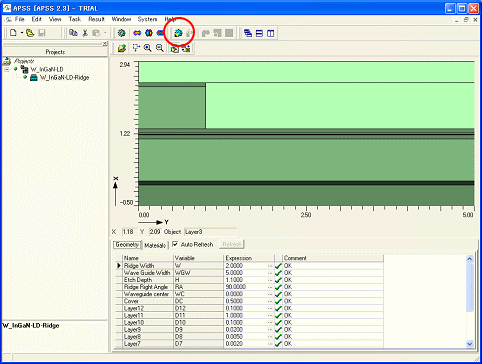Open the System menu
This screenshot has width=482, height=364.
pos(147,19)
